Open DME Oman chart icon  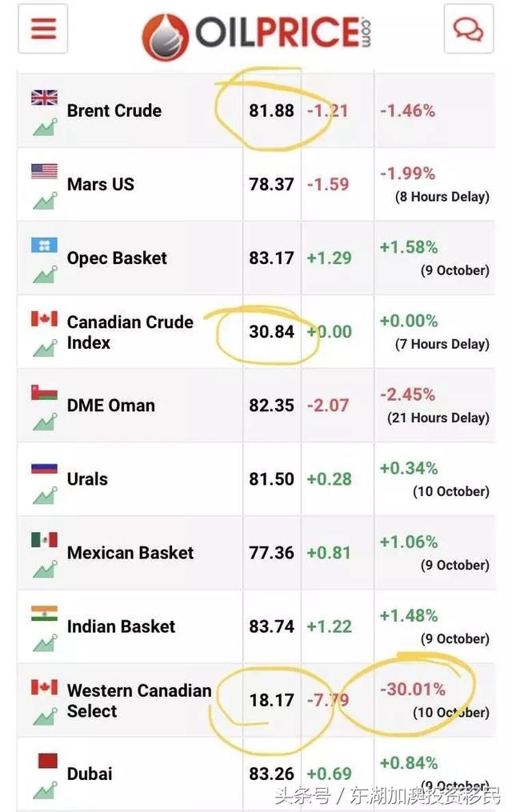tap(44, 420)
